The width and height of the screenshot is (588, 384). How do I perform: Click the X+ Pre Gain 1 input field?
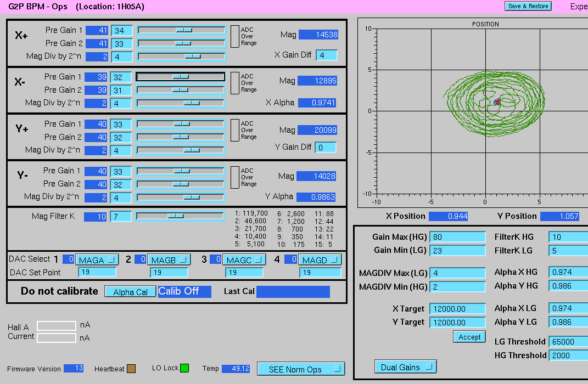(x=121, y=30)
